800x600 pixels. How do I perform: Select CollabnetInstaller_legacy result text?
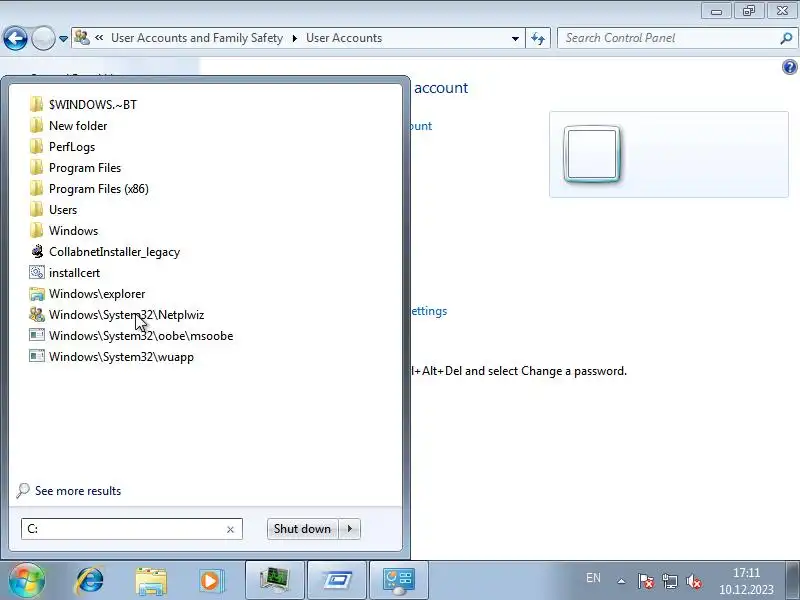[114, 252]
